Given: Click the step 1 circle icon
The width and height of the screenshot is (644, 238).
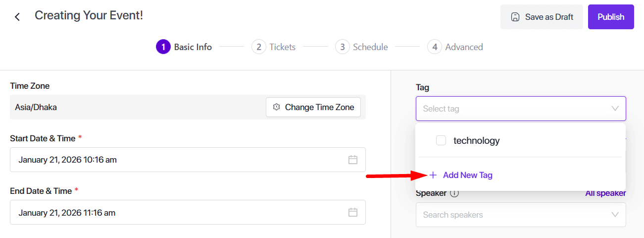Looking at the screenshot, I should [163, 47].
